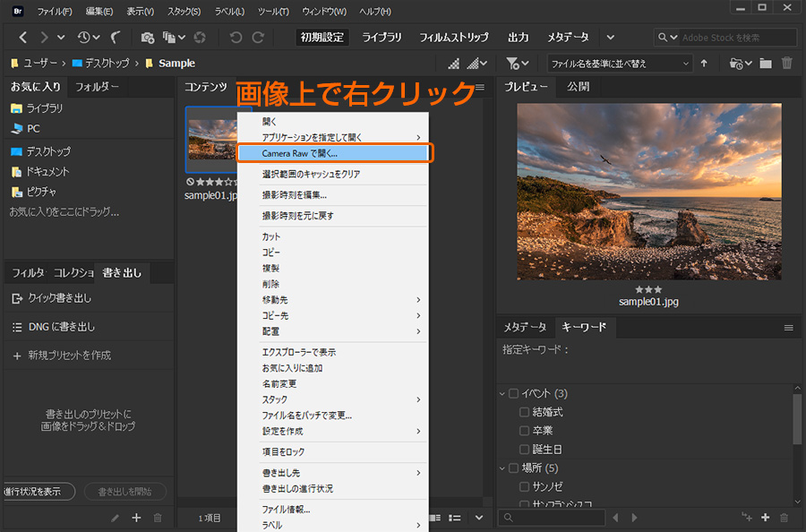The height and width of the screenshot is (532, 806).
Task: Click the trash icon in path bar
Action: (x=787, y=64)
